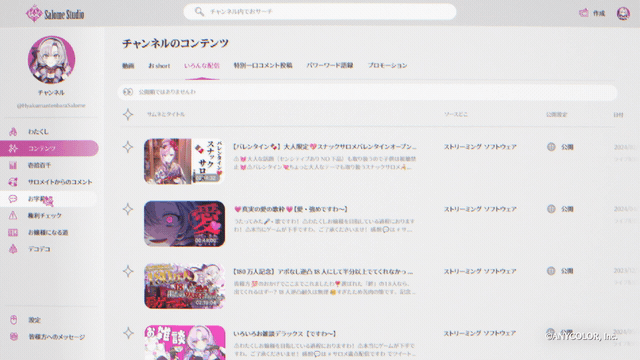Click the わたくし sidebar icon
This screenshot has width=640, height=360.
tap(13, 131)
